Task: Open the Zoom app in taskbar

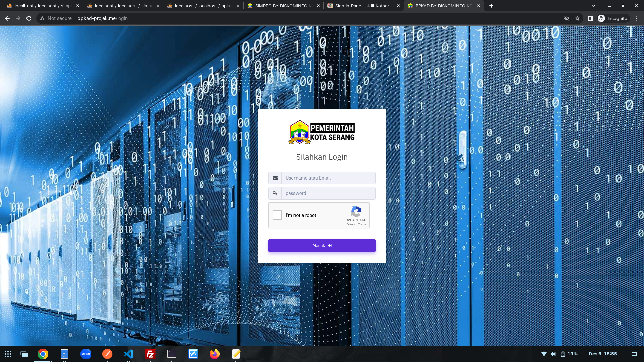Action: (86, 354)
